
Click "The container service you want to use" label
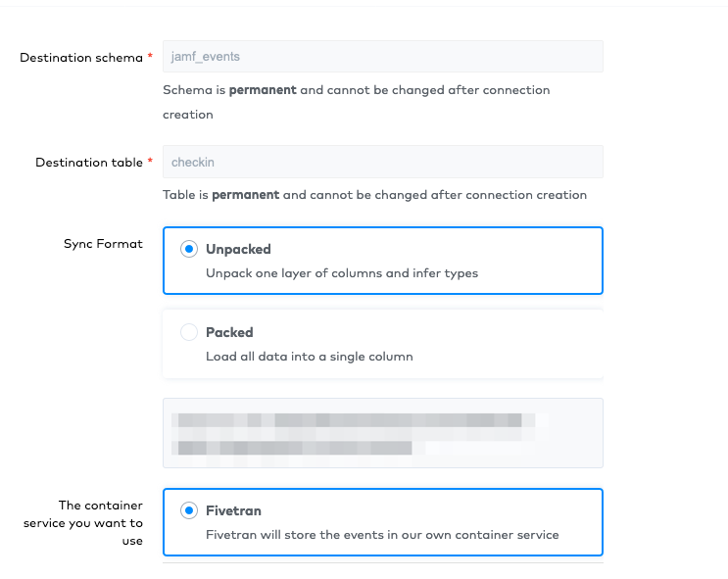point(84,523)
